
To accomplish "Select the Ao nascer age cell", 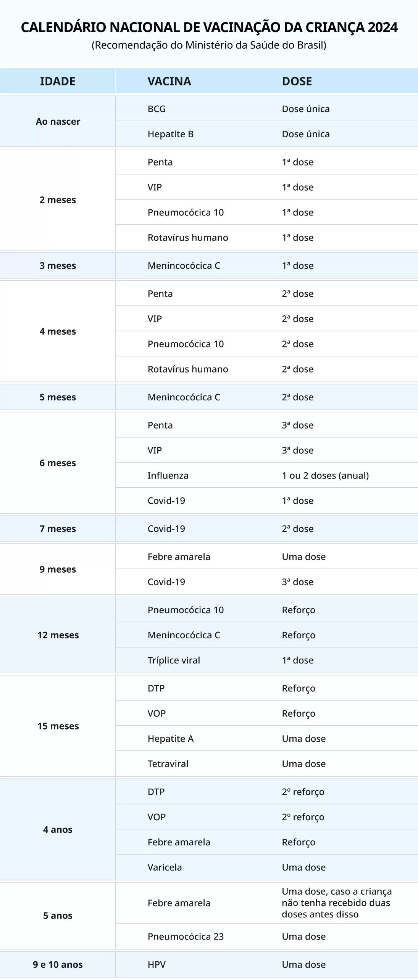I will 58,122.
